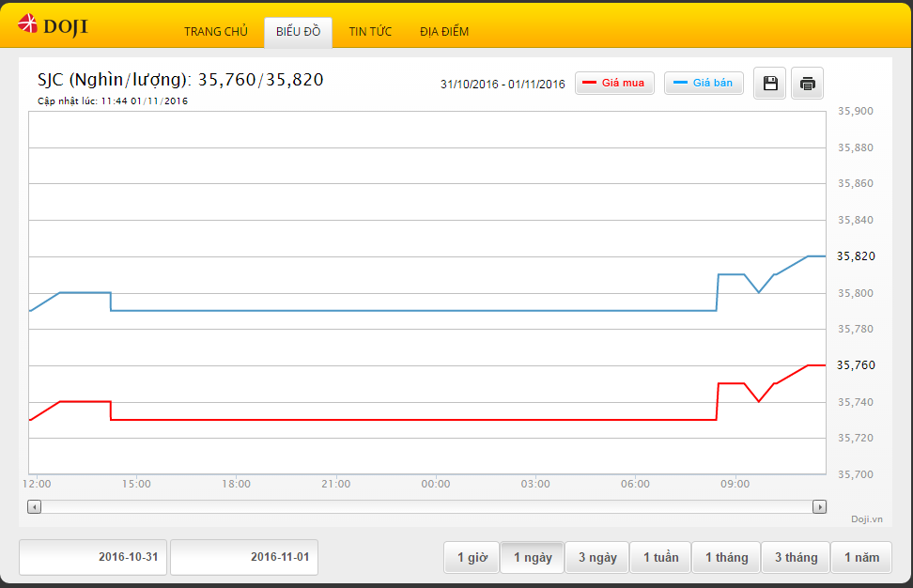Image resolution: width=913 pixels, height=588 pixels.
Task: Save the chart with the floppy disk icon
Action: pyautogui.click(x=770, y=84)
